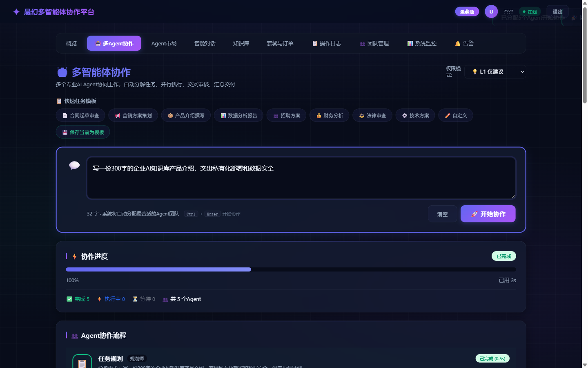Open the 知识库 tab
Screen dimensions: 588x368
click(241, 43)
